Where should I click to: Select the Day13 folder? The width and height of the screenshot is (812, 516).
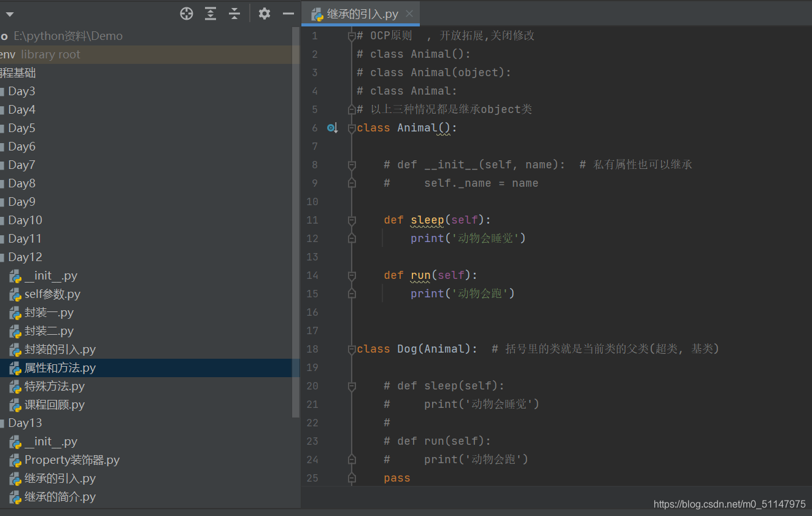(25, 423)
